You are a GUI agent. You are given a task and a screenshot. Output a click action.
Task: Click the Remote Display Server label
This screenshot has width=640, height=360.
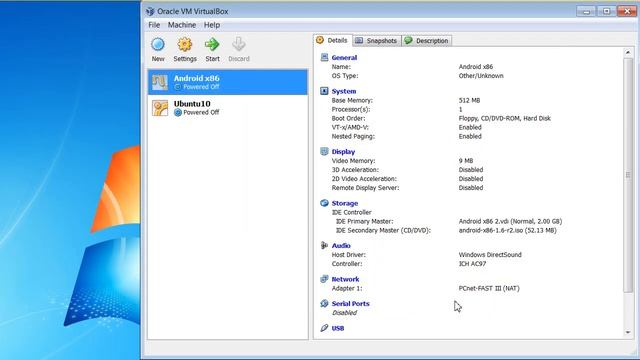coord(365,188)
